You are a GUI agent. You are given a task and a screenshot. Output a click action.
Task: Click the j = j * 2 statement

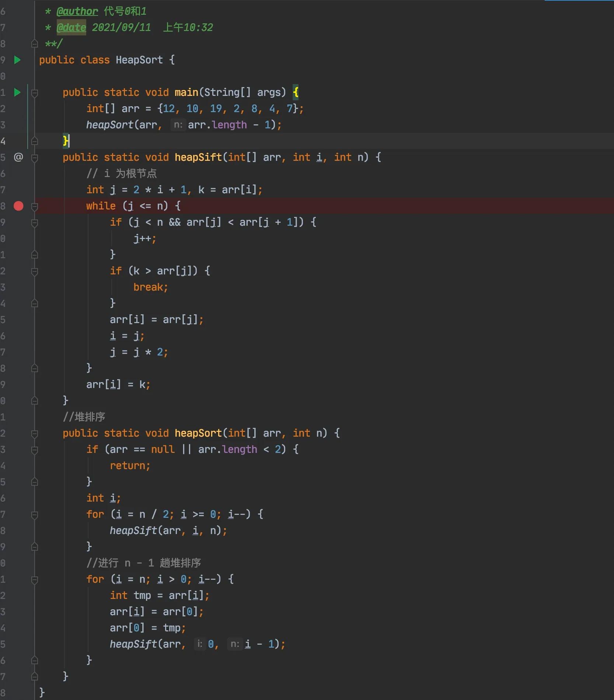tap(139, 352)
